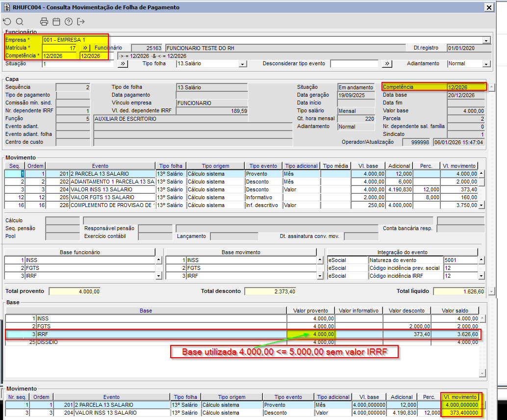Select row VALOR INSS 13 SALARIO in upper grid
Image resolution: width=507 pixels, height=420 pixels.
point(241,189)
